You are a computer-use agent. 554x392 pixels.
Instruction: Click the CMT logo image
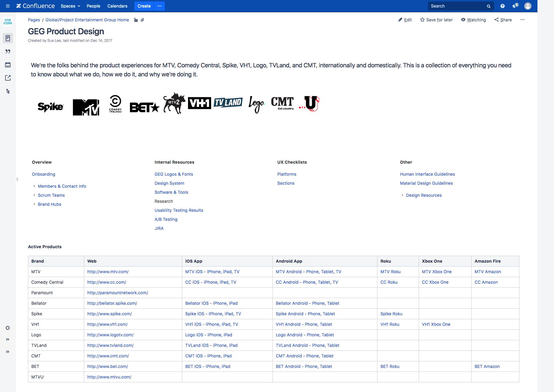(x=282, y=103)
